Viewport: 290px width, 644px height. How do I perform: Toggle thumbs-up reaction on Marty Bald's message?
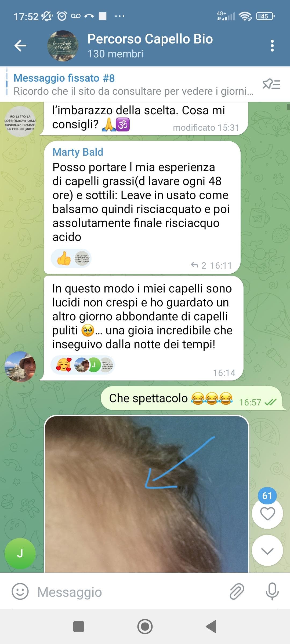point(71,258)
